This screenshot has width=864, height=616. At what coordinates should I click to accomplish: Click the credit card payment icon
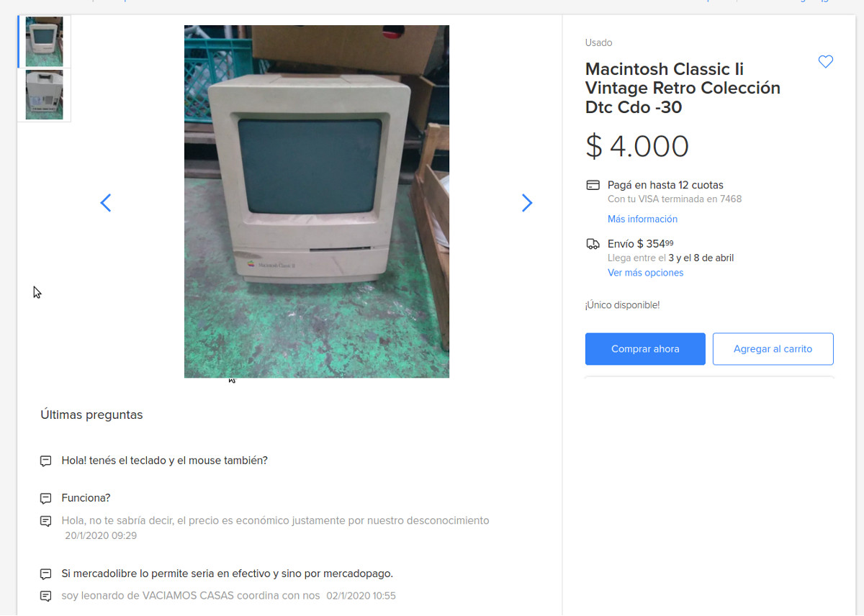tap(593, 185)
